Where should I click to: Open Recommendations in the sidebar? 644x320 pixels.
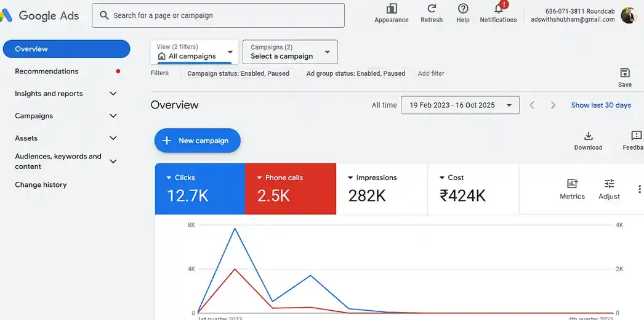coord(46,71)
